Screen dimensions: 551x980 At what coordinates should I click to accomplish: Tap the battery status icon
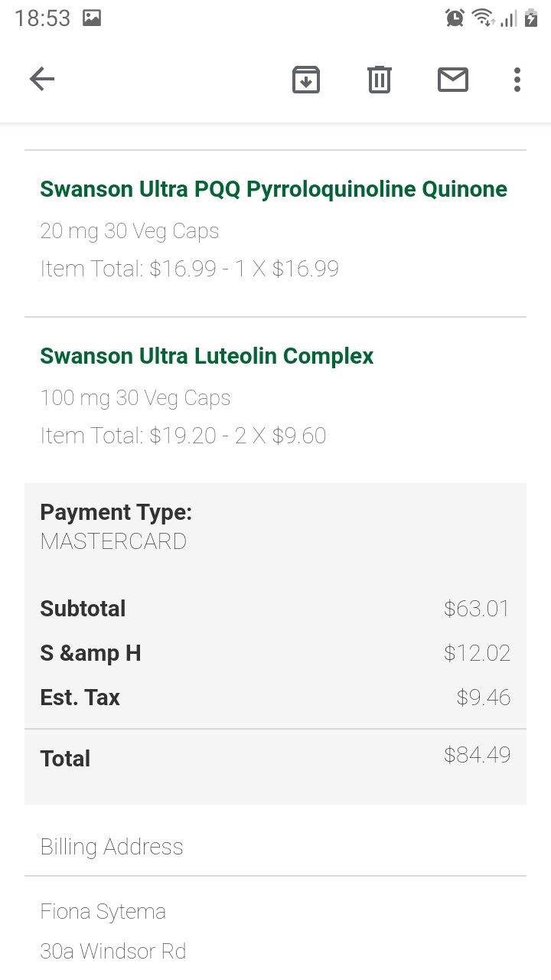click(x=531, y=18)
